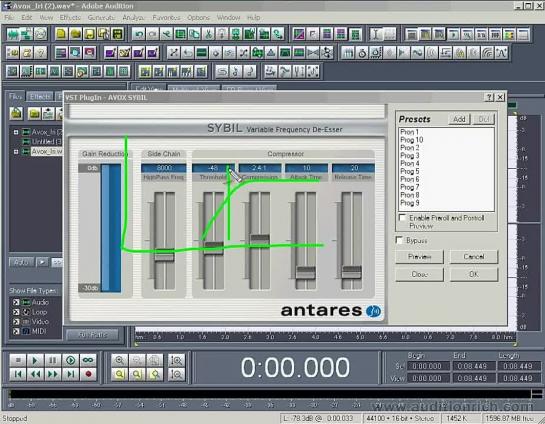Click the Compression slider handle

click(260, 241)
